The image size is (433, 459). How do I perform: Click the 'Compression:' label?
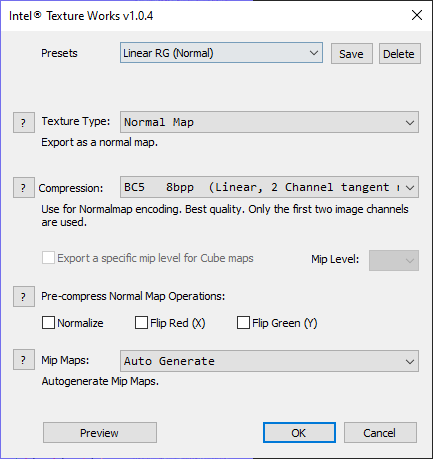click(x=71, y=188)
